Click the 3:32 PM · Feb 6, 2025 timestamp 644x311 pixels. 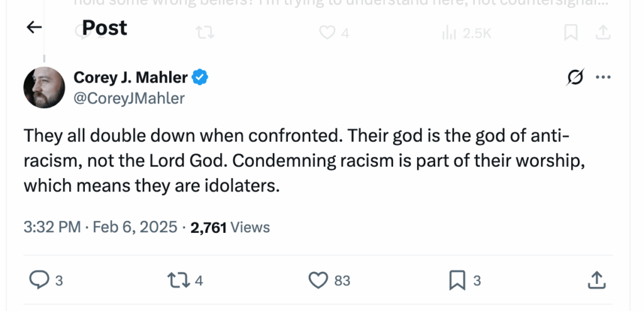[100, 227]
